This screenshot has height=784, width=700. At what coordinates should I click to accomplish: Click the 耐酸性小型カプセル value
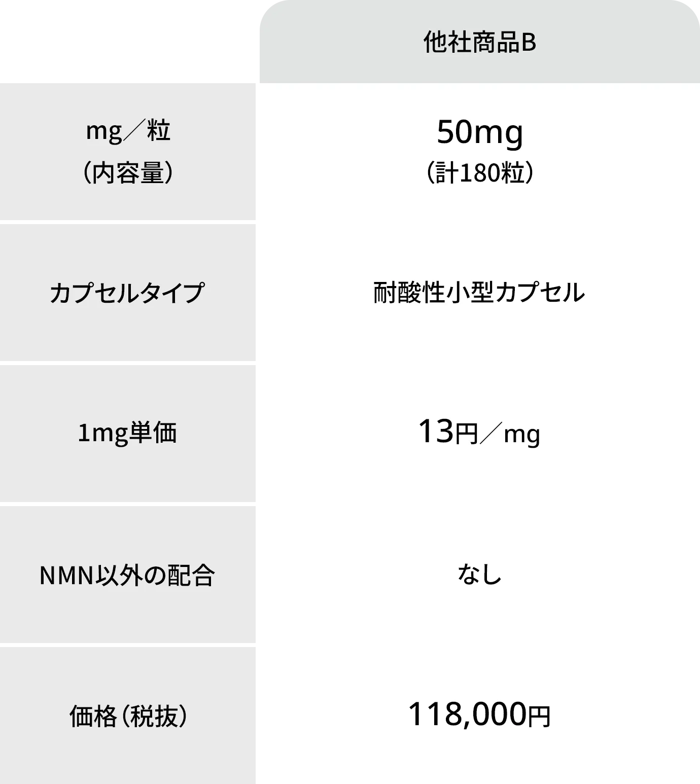(x=479, y=293)
